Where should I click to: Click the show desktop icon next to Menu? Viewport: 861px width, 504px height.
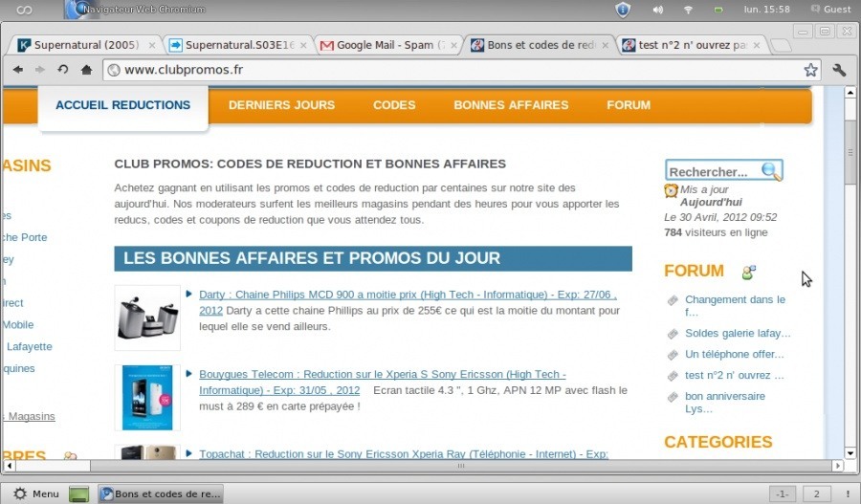click(x=79, y=494)
